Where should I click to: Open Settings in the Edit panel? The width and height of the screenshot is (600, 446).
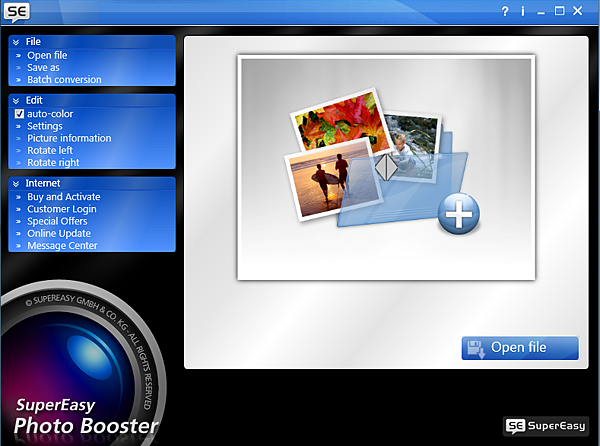[45, 126]
